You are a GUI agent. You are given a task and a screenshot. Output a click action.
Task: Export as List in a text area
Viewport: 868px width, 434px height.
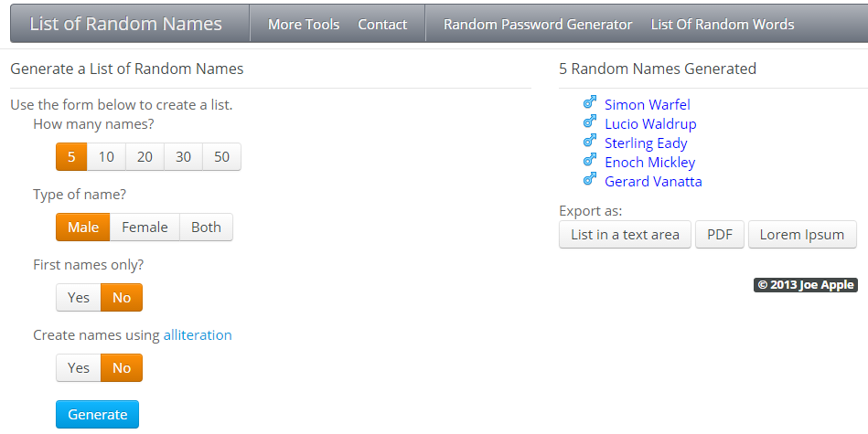coord(625,235)
